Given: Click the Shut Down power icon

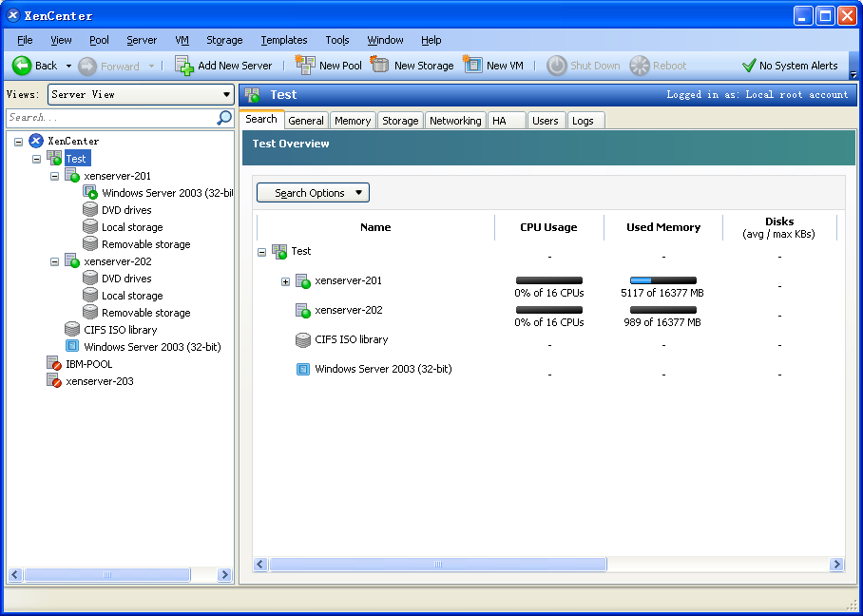Looking at the screenshot, I should (556, 66).
